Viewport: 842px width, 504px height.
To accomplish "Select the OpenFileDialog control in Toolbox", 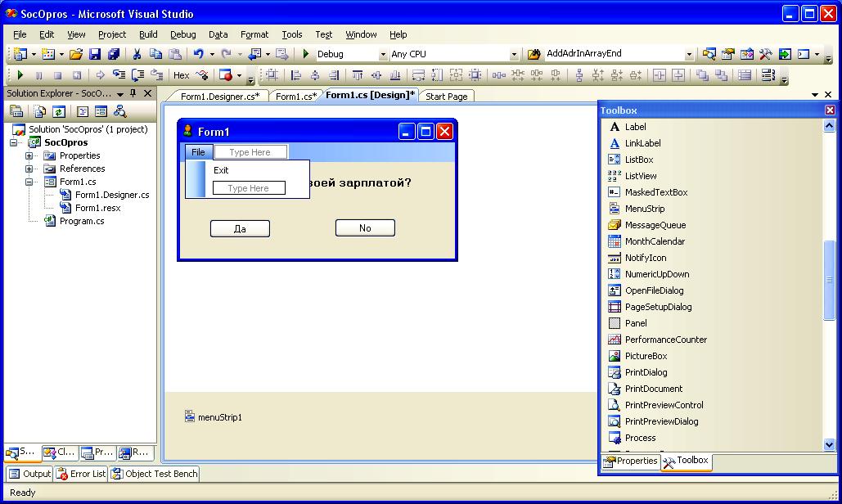I will click(654, 290).
